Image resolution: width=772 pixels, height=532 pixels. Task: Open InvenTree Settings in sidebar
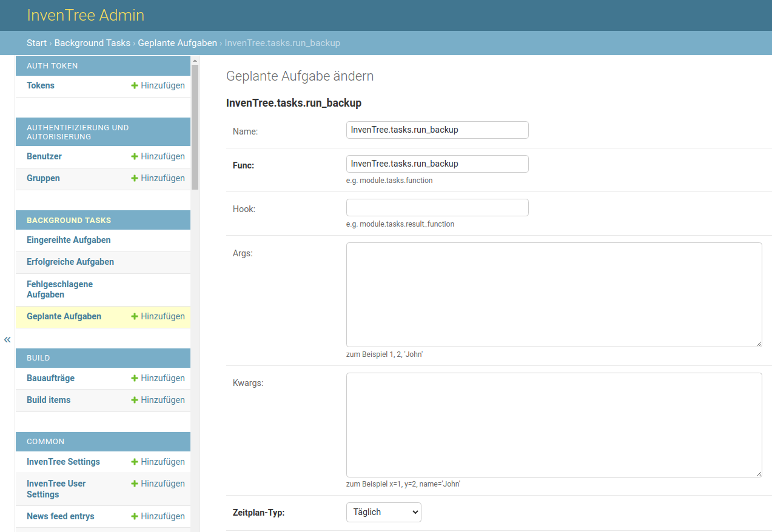coord(63,462)
